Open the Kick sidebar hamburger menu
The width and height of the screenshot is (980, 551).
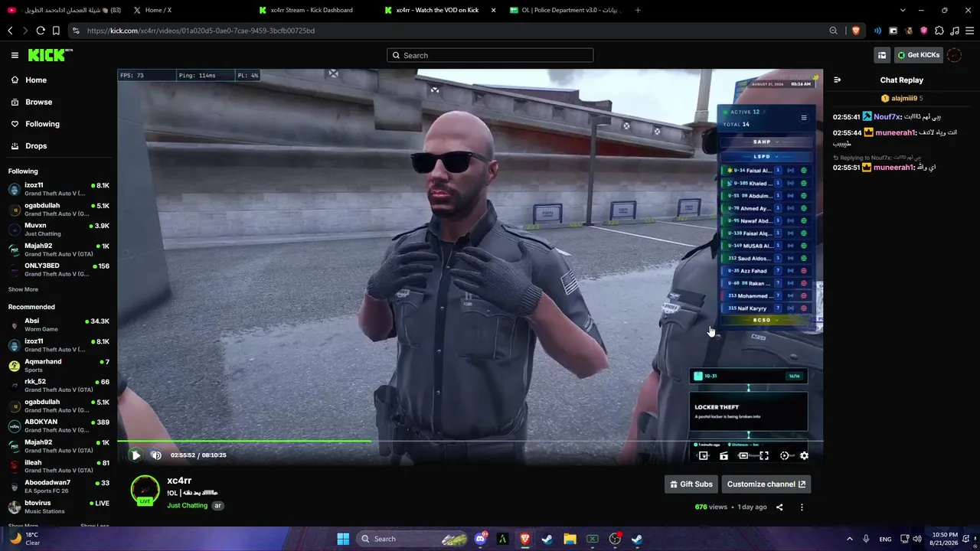coord(15,55)
